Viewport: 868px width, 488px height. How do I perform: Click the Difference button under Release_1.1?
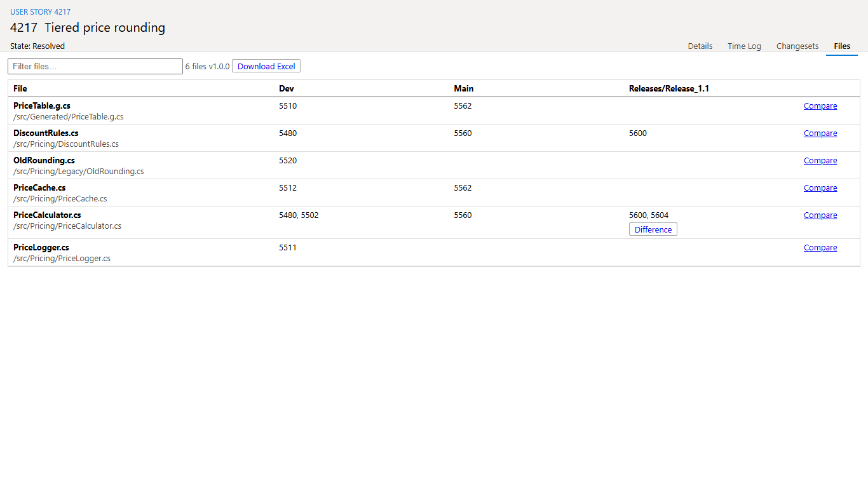point(653,229)
